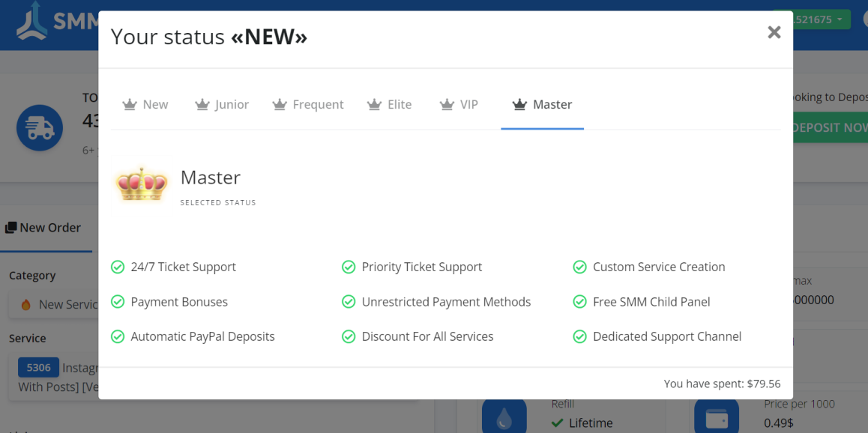Click the "Discount For All Services" text
Image resolution: width=868 pixels, height=433 pixels.
point(427,337)
